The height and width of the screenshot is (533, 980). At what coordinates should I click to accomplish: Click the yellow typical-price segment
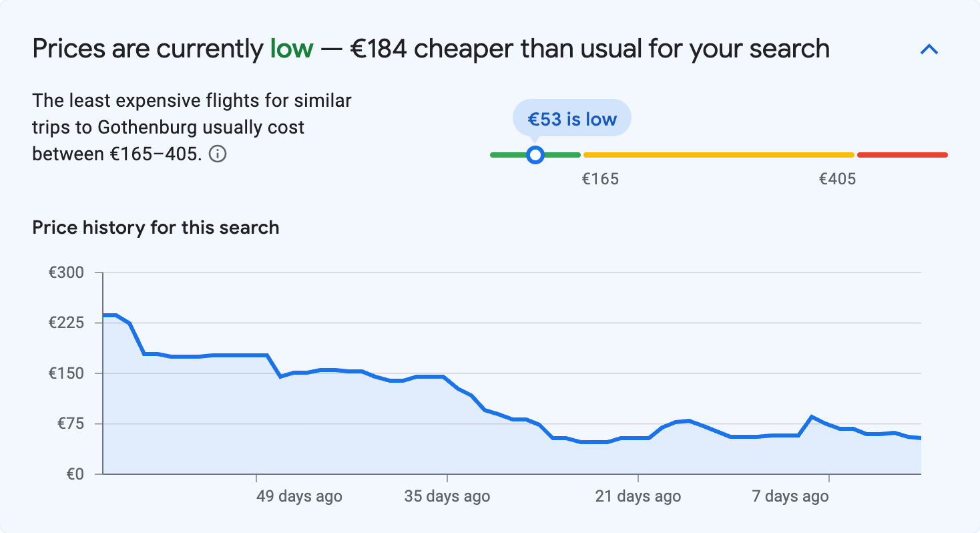pos(718,154)
